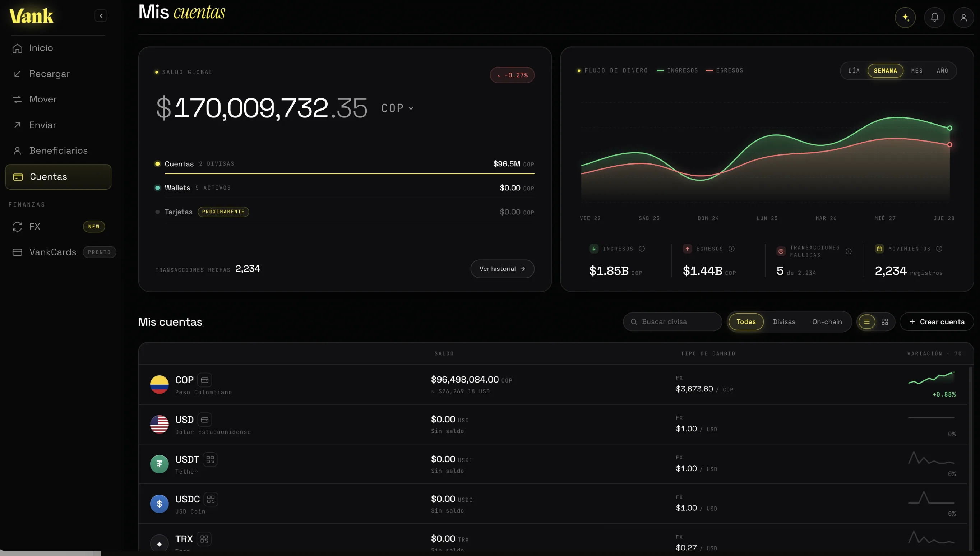
Task: Click the TRX coin icon
Action: (159, 543)
